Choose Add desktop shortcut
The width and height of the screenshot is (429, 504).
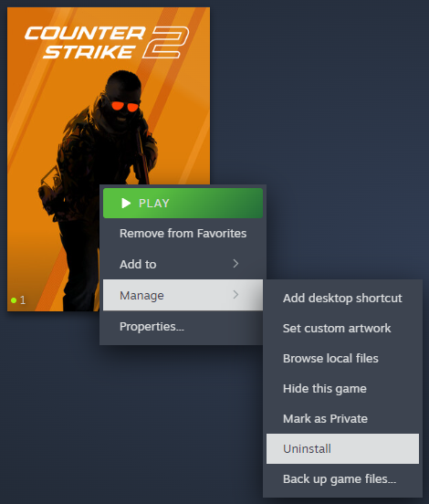[x=342, y=298]
